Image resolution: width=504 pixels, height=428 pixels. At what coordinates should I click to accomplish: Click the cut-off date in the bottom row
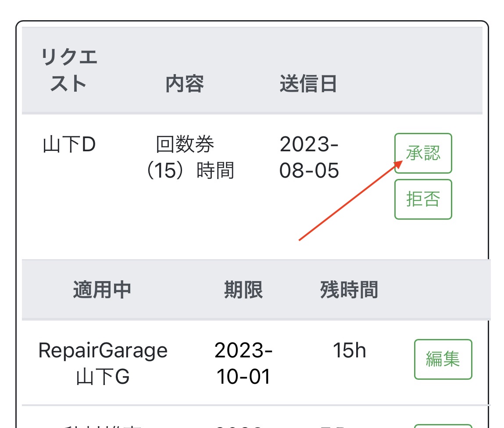click(x=243, y=425)
